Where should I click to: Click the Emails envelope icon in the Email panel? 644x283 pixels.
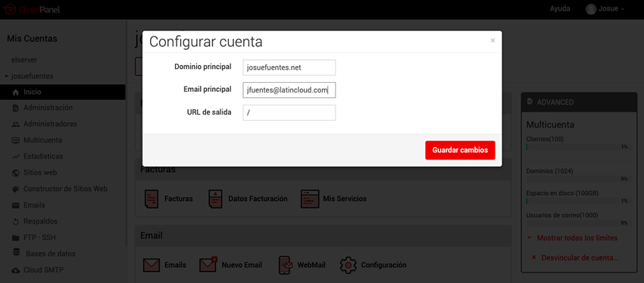pyautogui.click(x=151, y=265)
